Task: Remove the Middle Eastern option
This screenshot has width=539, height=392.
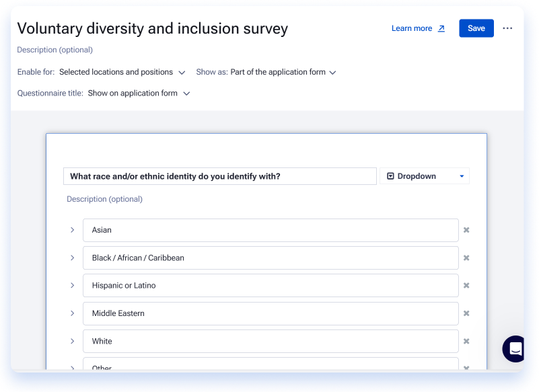Action: pyautogui.click(x=466, y=313)
